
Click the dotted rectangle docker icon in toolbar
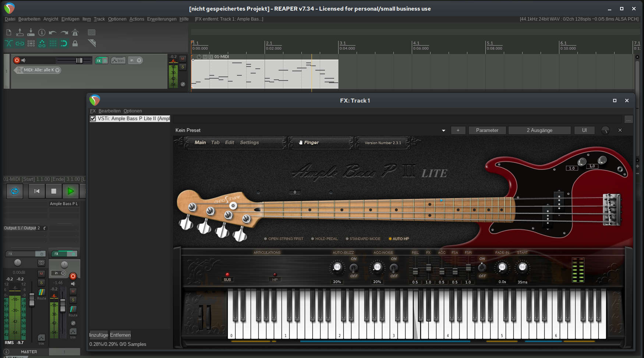coord(92,32)
